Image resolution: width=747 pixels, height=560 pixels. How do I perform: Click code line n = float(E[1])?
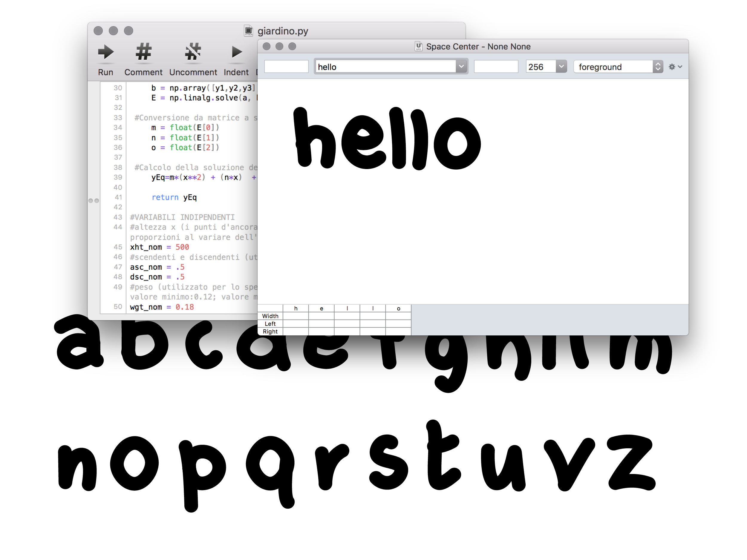[185, 137]
